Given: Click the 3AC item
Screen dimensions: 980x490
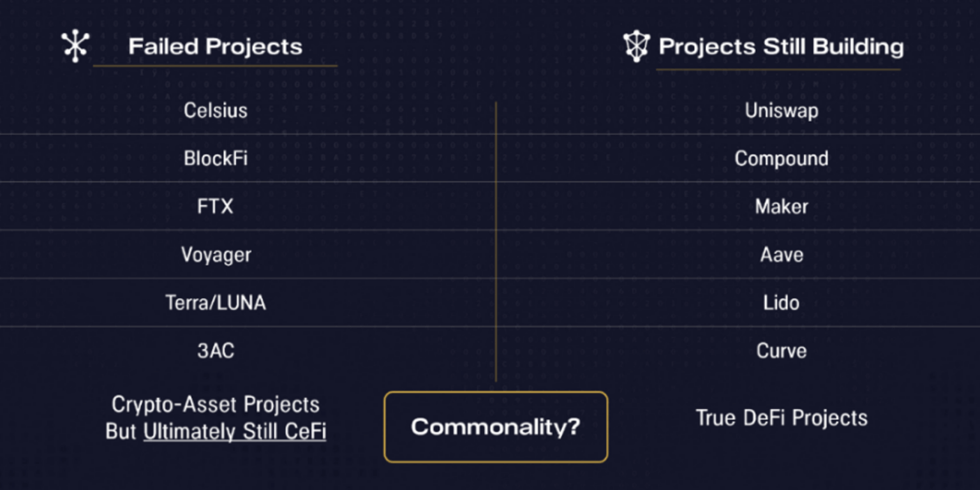Looking at the screenshot, I should coord(216,351).
